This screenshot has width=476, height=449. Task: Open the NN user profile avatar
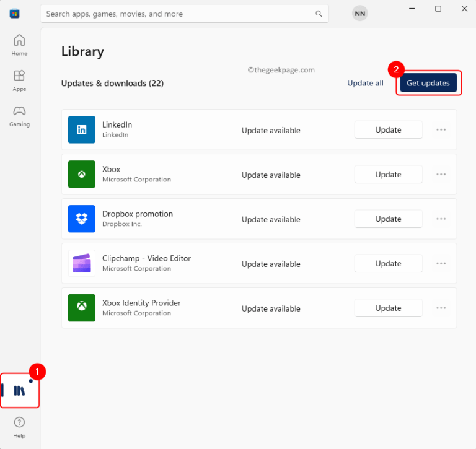click(359, 14)
